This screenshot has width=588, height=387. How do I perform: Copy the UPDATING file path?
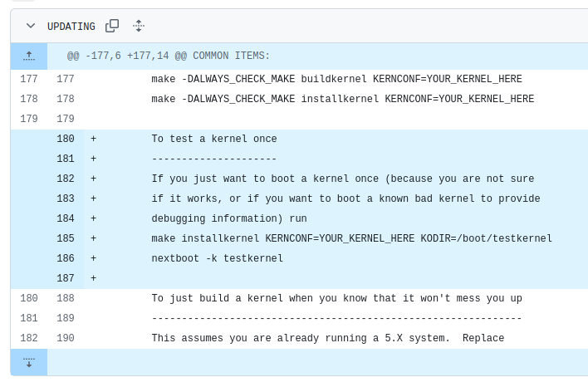(112, 26)
